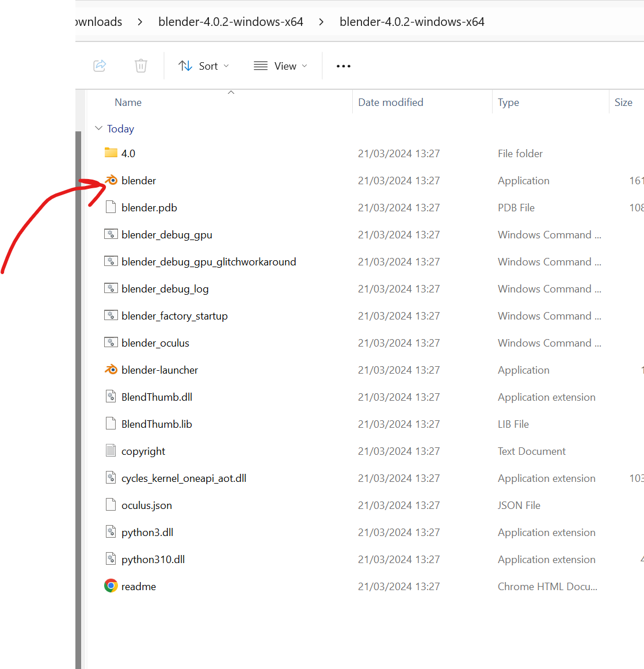Select the readme Chrome HTML icon
Image resolution: width=644 pixels, height=669 pixels.
pyautogui.click(x=111, y=586)
